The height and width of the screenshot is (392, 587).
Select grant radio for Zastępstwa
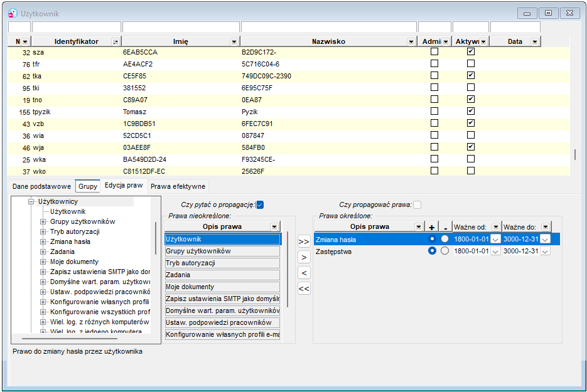point(432,251)
